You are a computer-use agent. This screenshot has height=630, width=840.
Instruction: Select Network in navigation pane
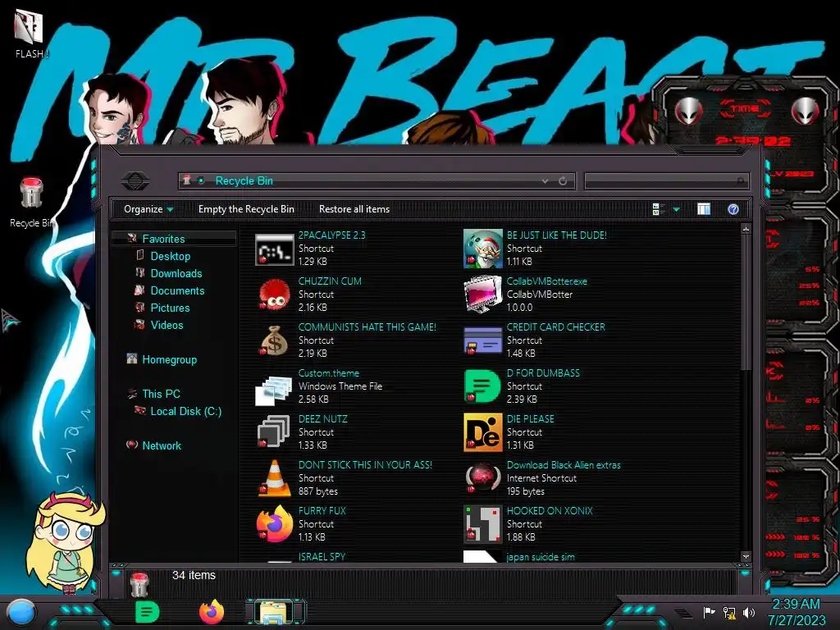(x=162, y=445)
